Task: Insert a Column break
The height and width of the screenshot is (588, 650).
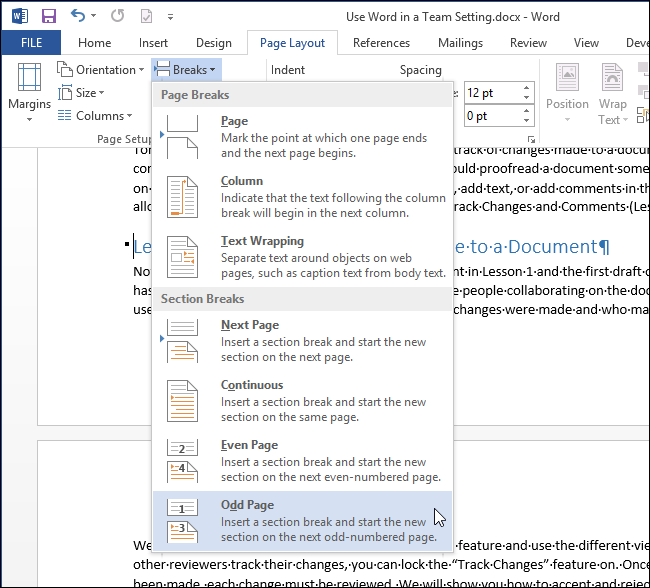Action: click(301, 197)
